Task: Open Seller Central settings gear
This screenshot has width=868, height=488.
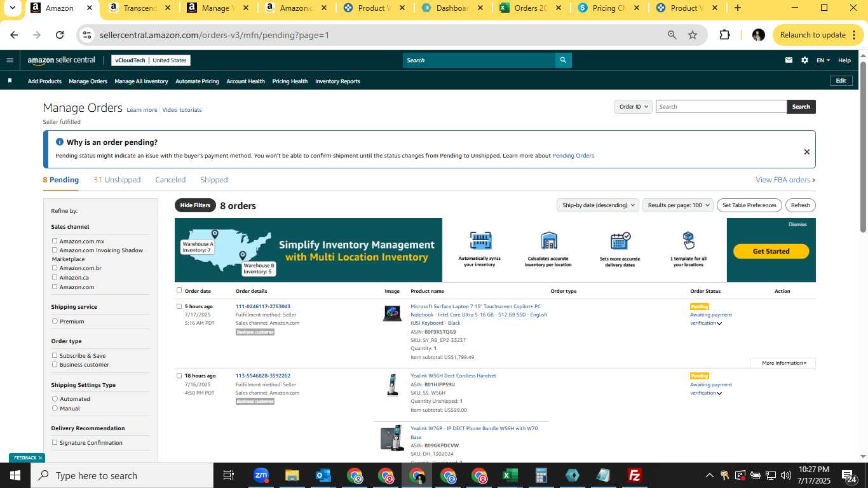Action: pyautogui.click(x=804, y=60)
